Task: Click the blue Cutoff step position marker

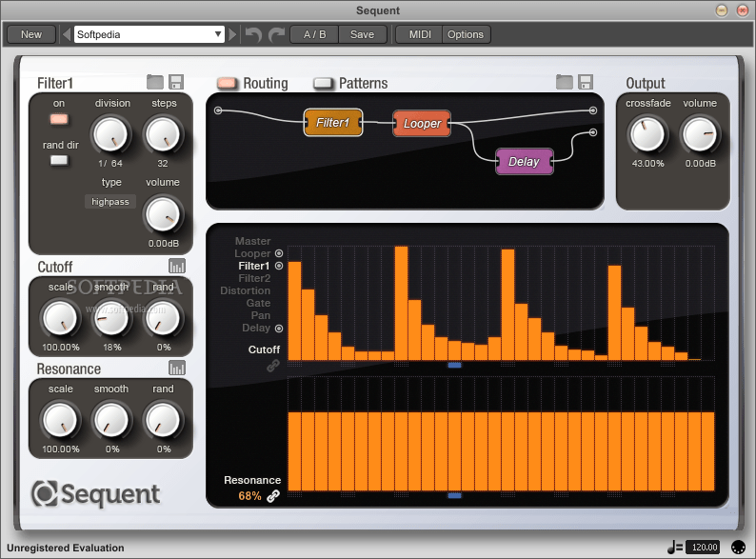Action: pos(454,365)
